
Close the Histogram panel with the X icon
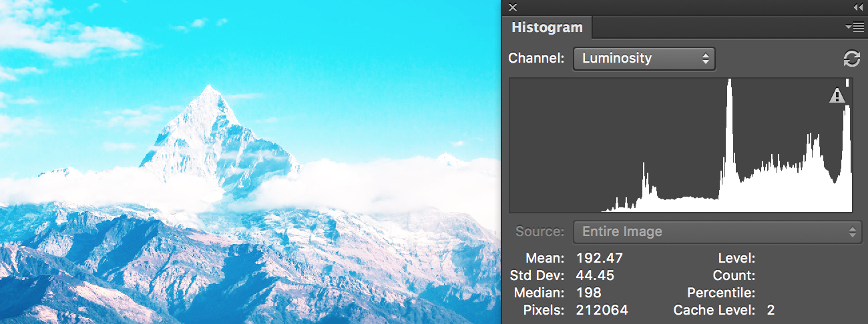[513, 7]
